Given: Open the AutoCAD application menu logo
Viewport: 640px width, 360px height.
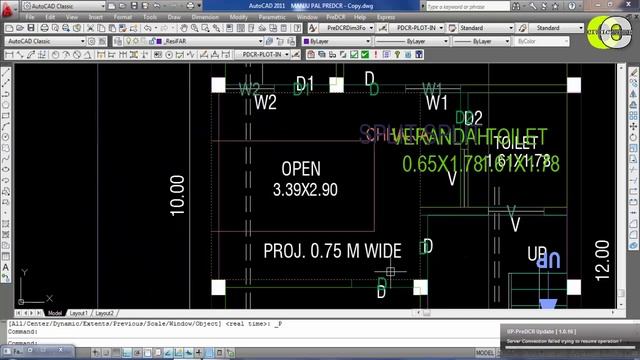Looking at the screenshot, I should (x=7, y=9).
